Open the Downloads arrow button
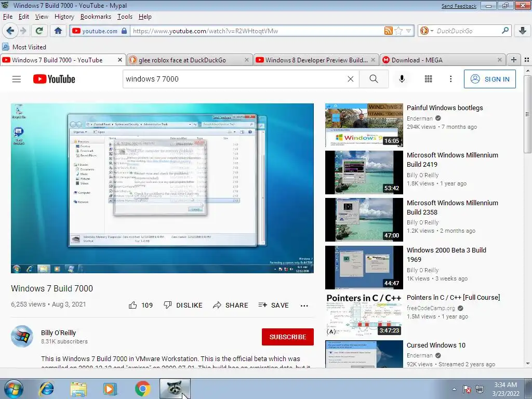The width and height of the screenshot is (532, 399). pos(523,31)
